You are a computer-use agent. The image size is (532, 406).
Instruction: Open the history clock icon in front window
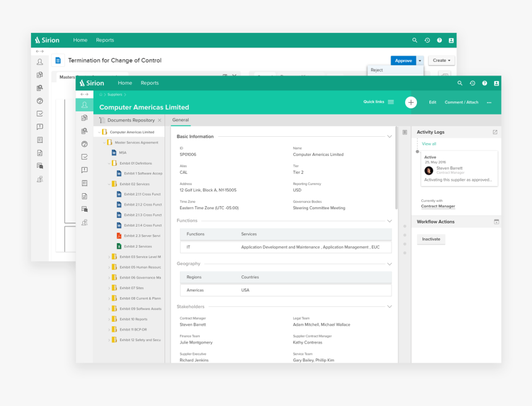[x=472, y=83]
